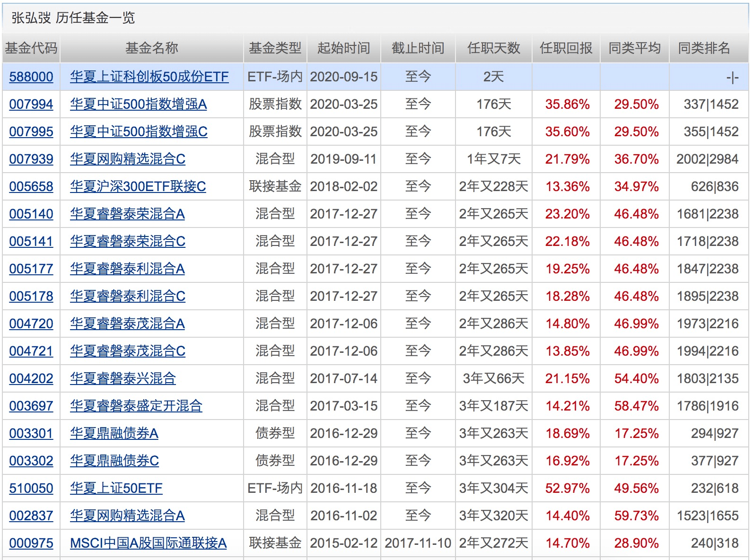
Task: Open fund code link 588000
Action: click(x=31, y=77)
